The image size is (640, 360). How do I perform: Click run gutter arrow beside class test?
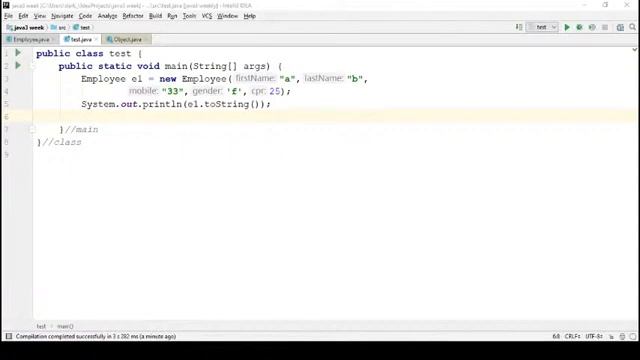tap(18, 53)
